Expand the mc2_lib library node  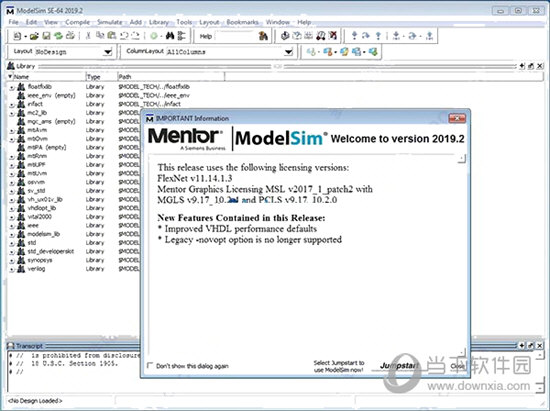click(12, 113)
